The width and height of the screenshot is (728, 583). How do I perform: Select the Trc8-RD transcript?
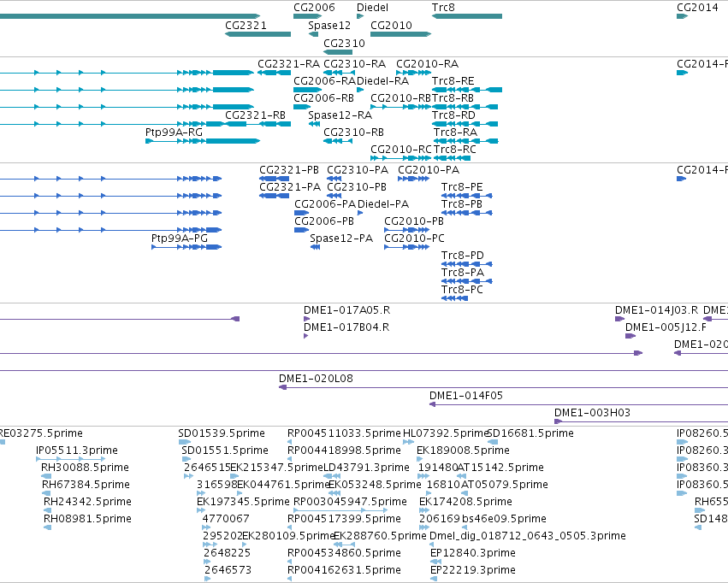point(465,124)
